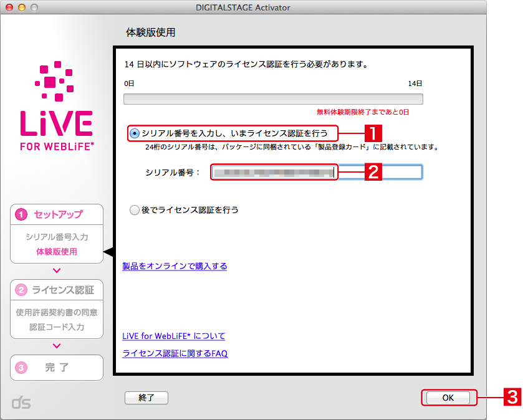Open link 'LiVE for WebLiFE* について'
Screen dimensions: 523x420
[x=174, y=336]
